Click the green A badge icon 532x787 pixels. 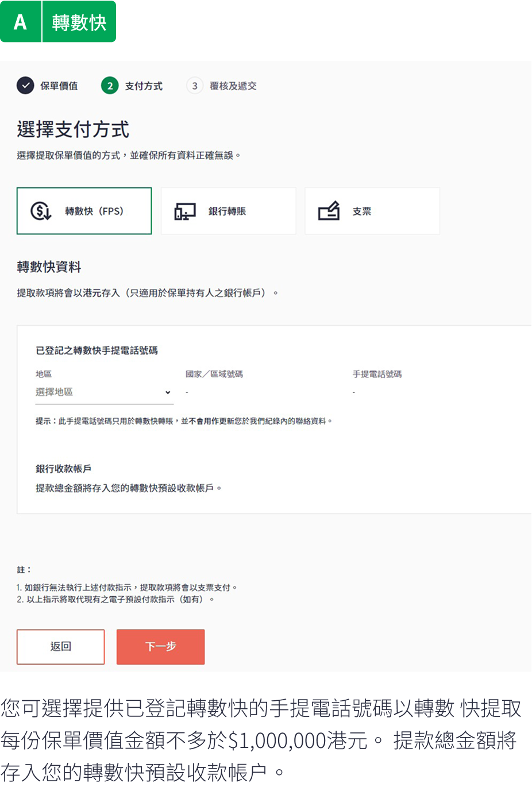point(19,21)
